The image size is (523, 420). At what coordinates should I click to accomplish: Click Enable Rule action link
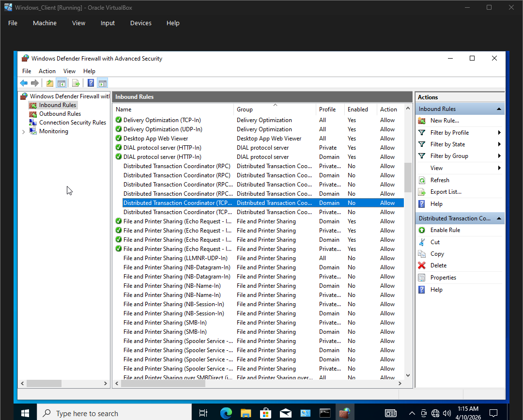pyautogui.click(x=446, y=230)
